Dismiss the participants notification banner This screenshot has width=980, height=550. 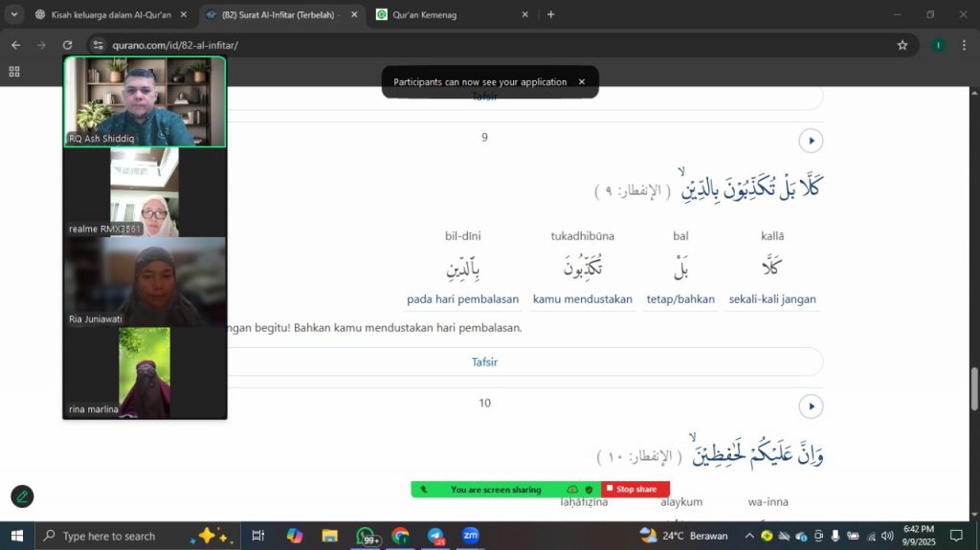coord(581,82)
